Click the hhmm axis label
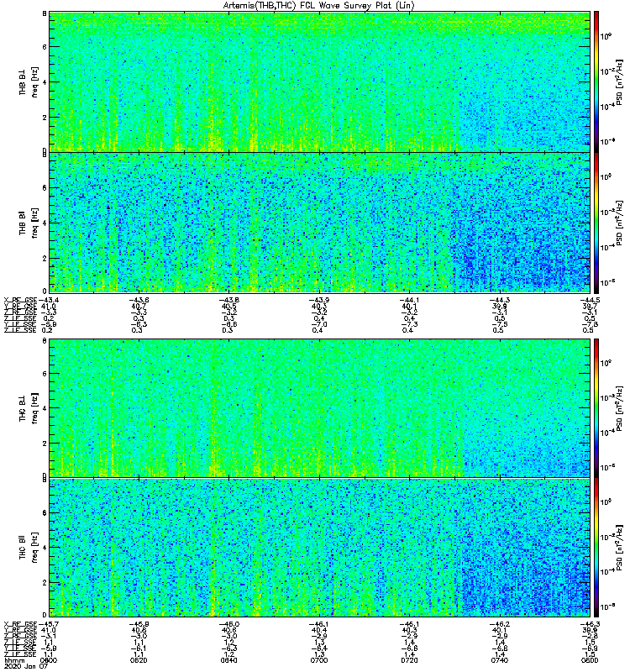Image resolution: width=630 pixels, height=672 pixels. (x=13, y=660)
